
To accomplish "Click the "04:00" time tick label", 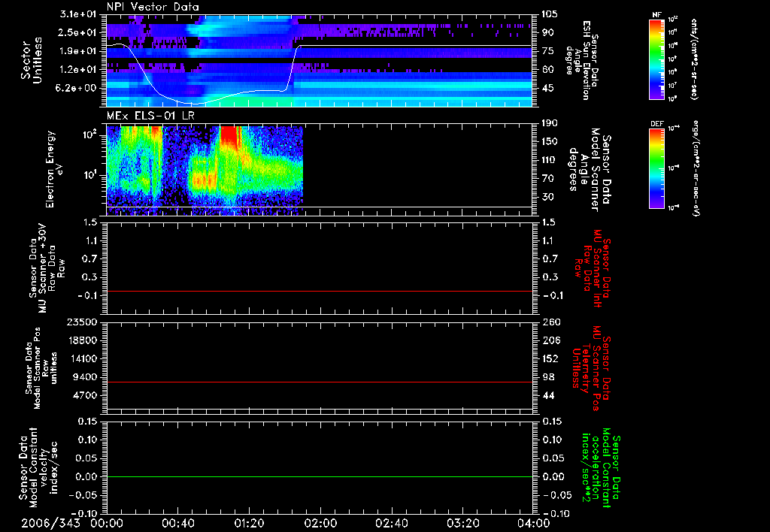I will [x=533, y=523].
